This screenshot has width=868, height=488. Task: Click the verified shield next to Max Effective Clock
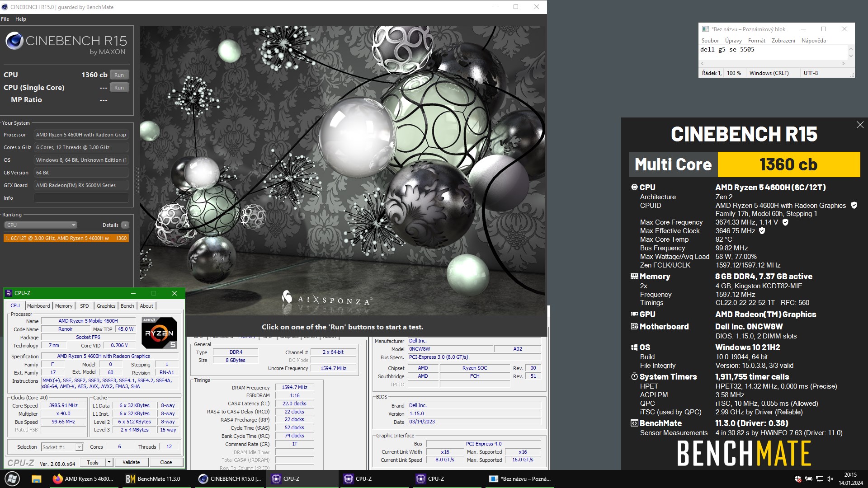coord(762,231)
